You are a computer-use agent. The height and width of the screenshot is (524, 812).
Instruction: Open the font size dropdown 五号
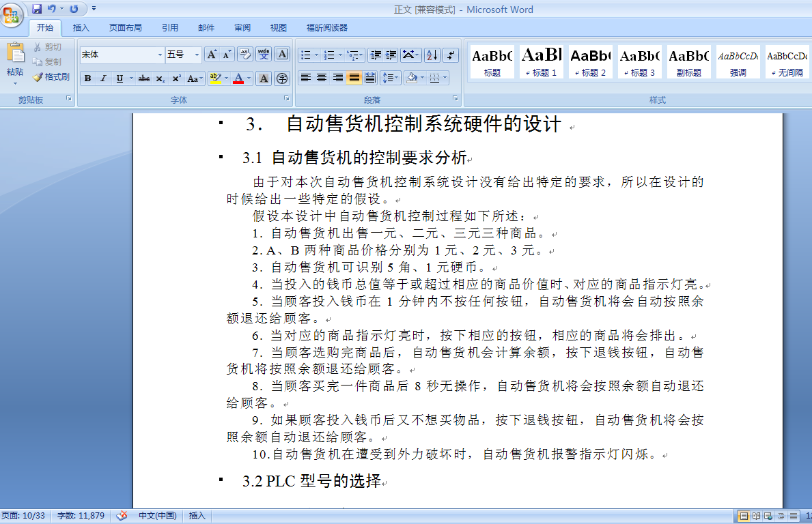197,55
